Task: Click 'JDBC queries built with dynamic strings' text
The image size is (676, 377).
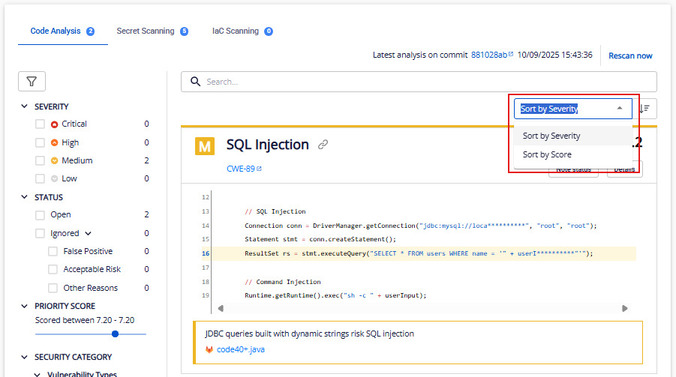Action: click(310, 333)
